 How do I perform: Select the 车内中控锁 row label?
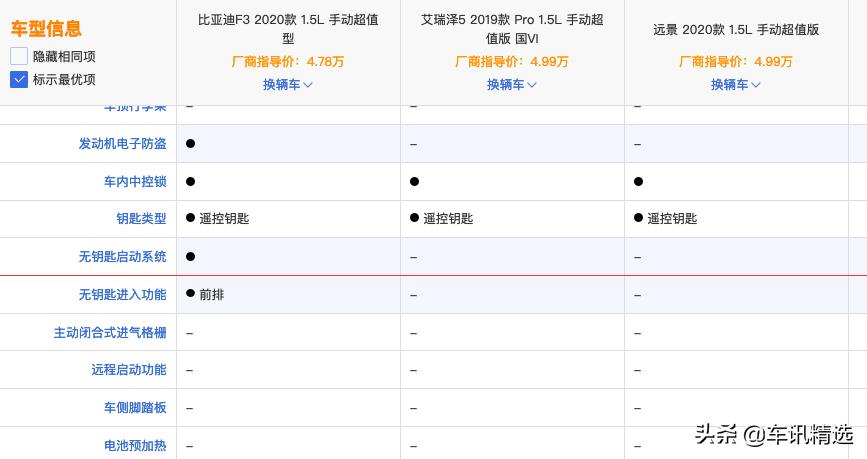tap(134, 182)
